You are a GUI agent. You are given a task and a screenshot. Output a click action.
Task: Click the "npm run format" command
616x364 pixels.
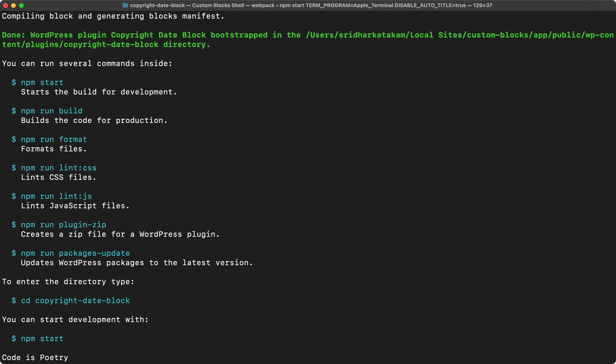54,139
